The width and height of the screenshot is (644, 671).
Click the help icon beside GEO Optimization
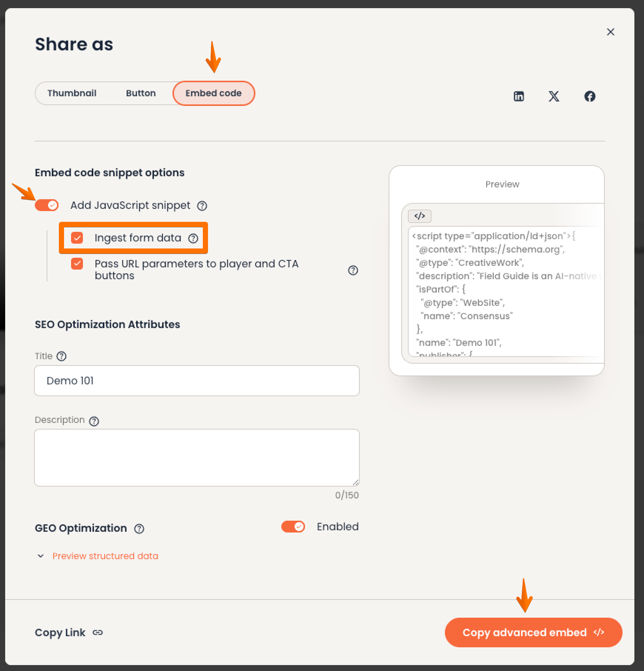[x=139, y=528]
